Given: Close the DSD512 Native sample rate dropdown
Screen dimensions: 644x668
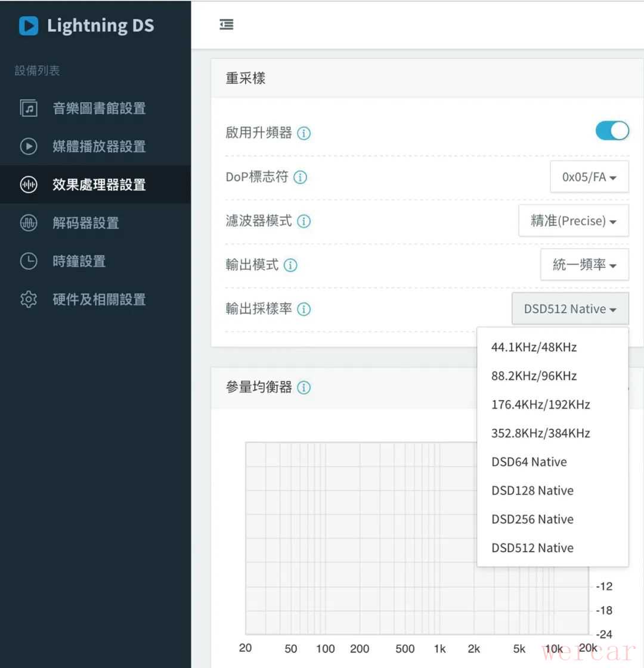Looking at the screenshot, I should point(569,309).
